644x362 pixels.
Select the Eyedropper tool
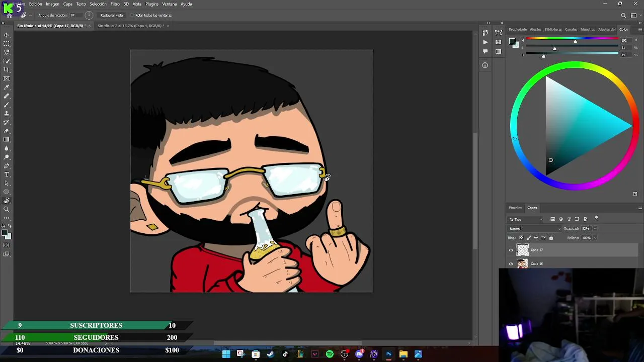point(7,87)
